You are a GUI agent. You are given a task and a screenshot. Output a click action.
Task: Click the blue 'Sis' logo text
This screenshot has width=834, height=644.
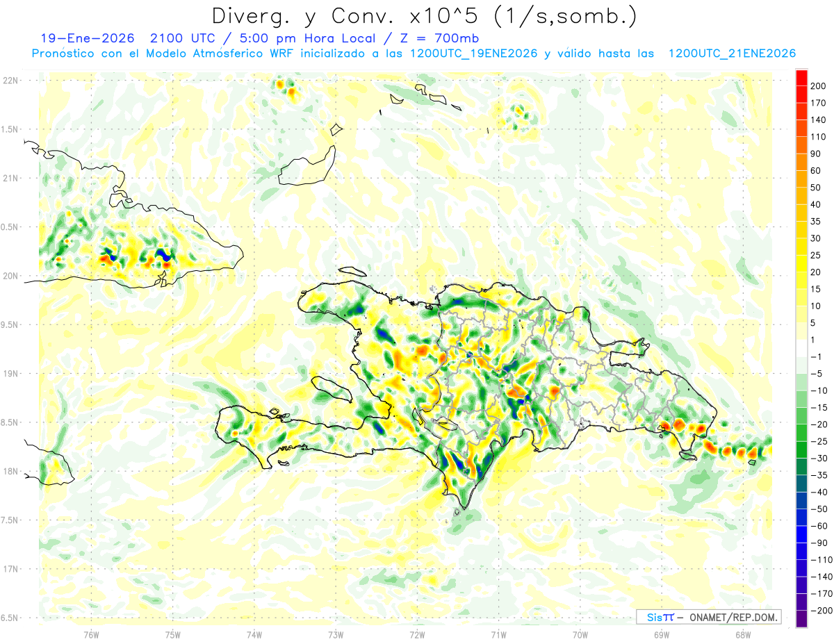654,617
